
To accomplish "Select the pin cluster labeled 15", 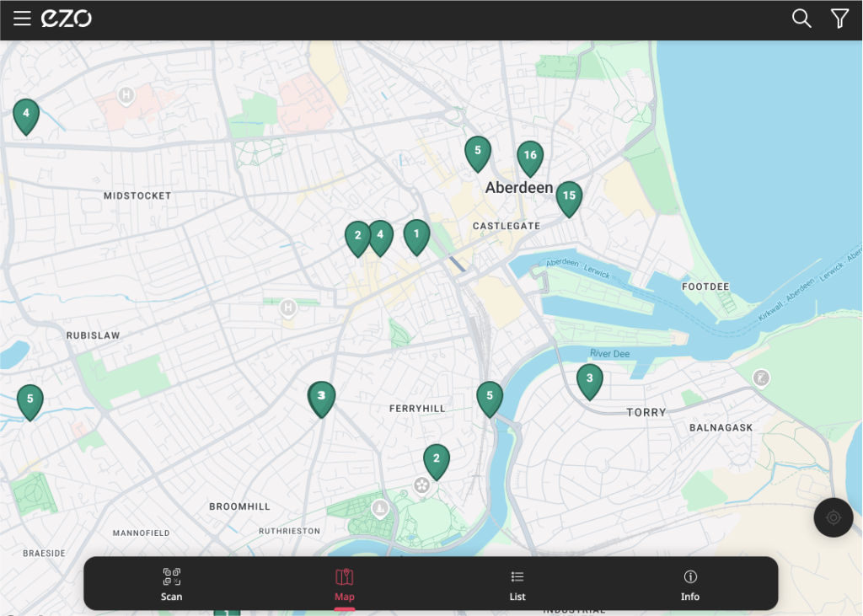I will coord(569,198).
